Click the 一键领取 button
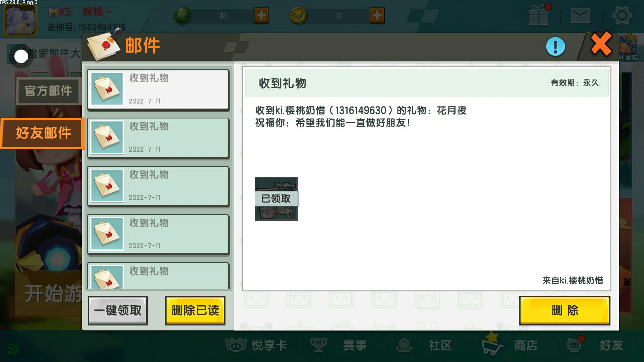This screenshot has height=362, width=644. tap(117, 310)
